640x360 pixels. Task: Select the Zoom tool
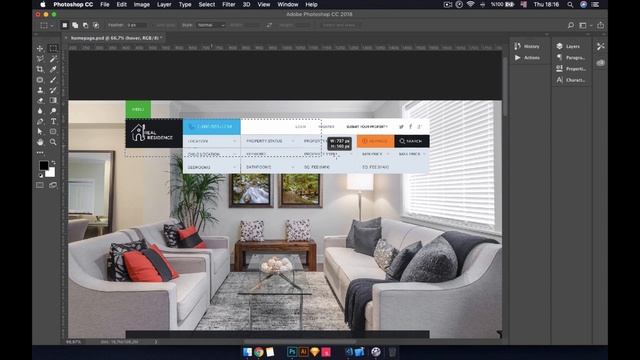click(53, 142)
